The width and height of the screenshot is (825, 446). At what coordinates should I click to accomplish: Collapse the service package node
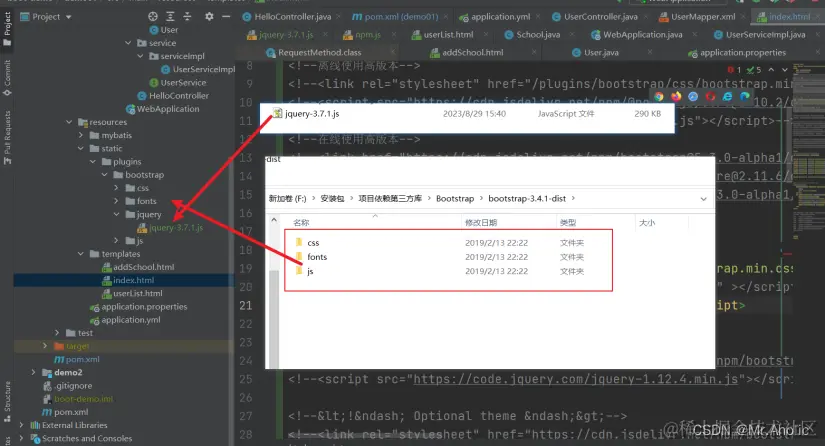point(128,43)
